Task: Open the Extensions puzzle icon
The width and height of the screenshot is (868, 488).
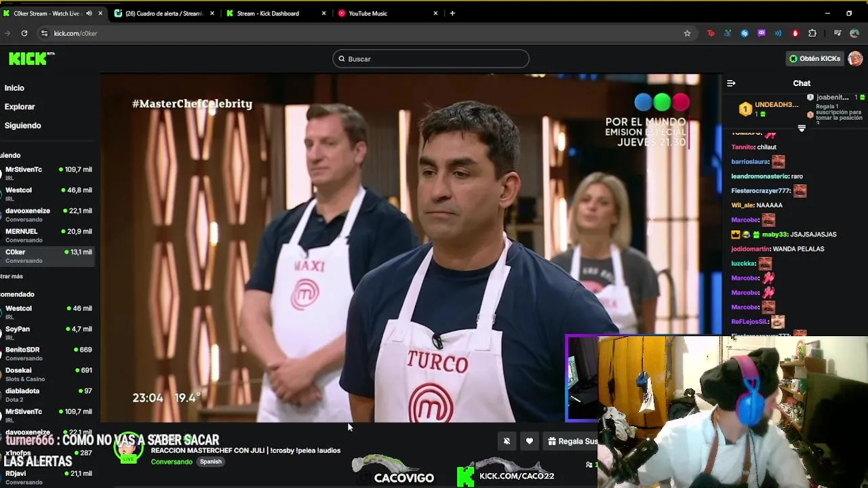Action: coord(812,33)
